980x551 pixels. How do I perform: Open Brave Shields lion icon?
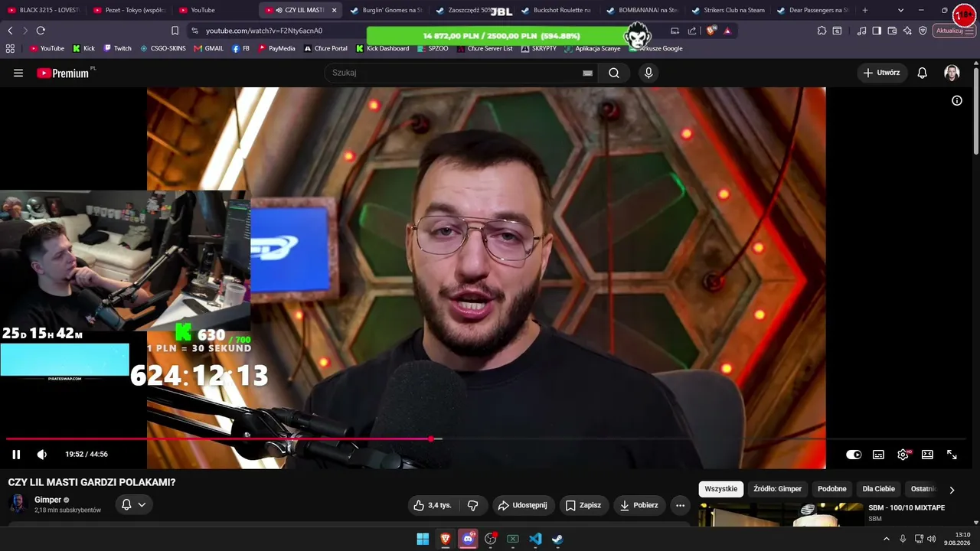(711, 31)
